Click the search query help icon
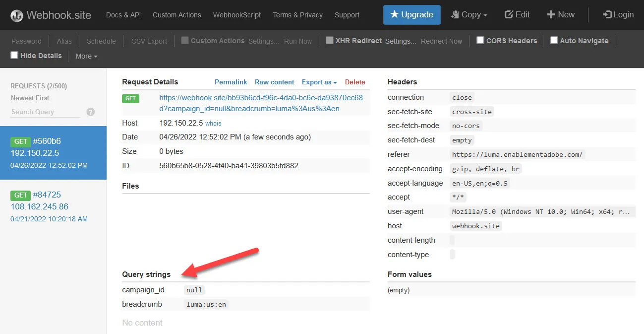The image size is (644, 334). pyautogui.click(x=91, y=112)
